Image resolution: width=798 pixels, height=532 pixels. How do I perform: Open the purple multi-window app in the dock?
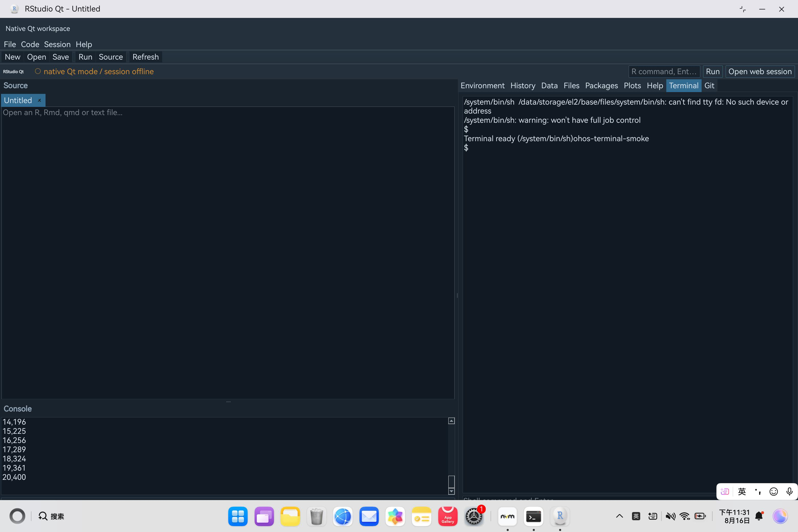point(264,516)
